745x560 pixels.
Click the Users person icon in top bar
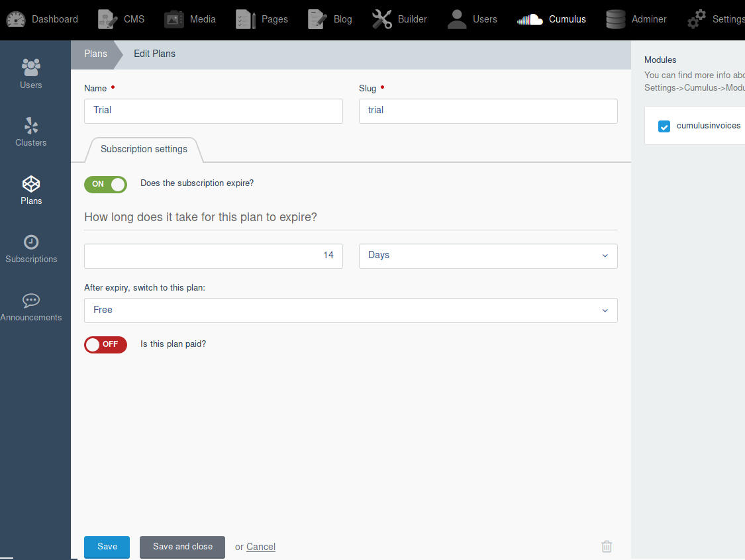457,19
